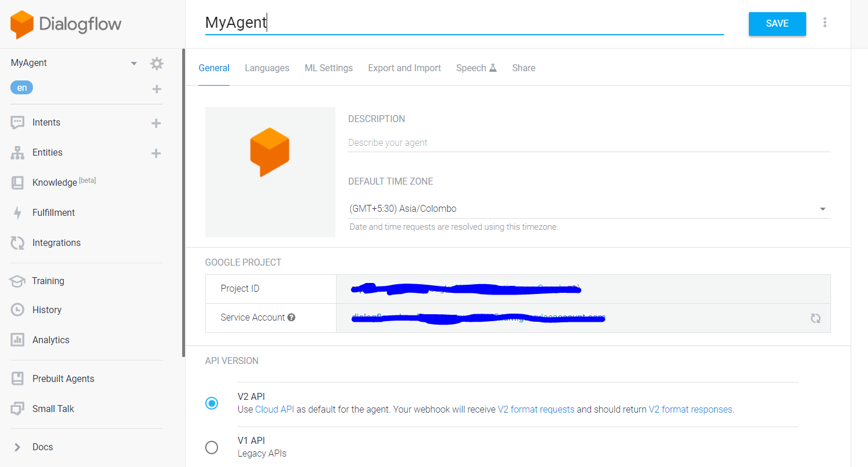Image resolution: width=868 pixels, height=467 pixels.
Task: Click the sidebar vertical scrollbar
Action: pos(184,203)
